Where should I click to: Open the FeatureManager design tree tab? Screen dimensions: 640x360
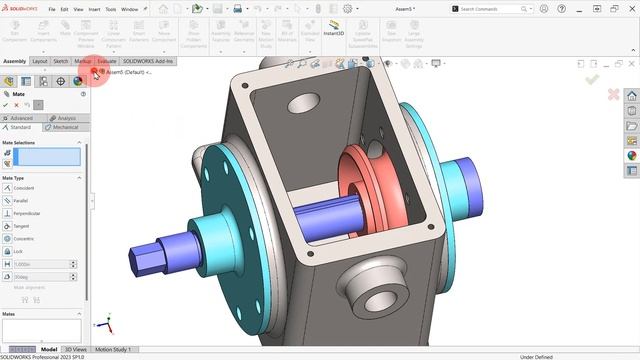9,81
